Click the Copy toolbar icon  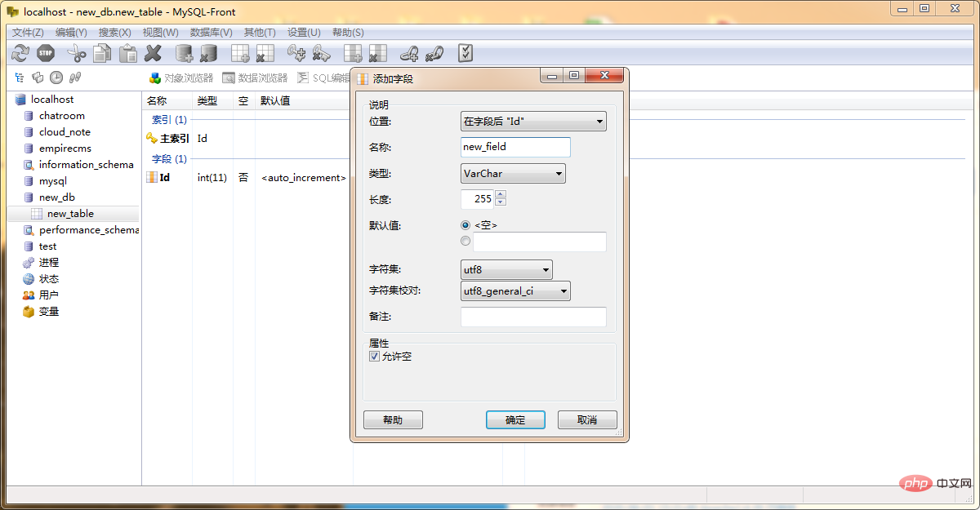tap(102, 54)
